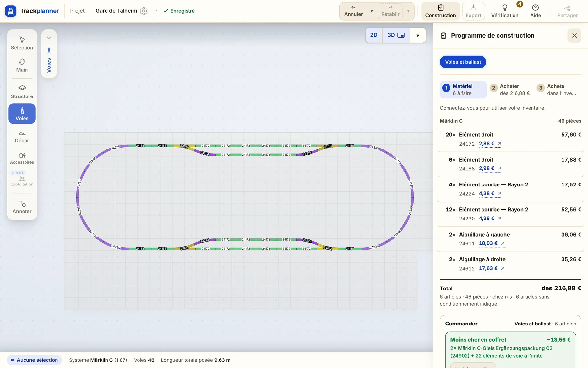Image resolution: width=588 pixels, height=368 pixels.
Task: Click the Märklin C 46 pièces header
Action: pos(510,121)
